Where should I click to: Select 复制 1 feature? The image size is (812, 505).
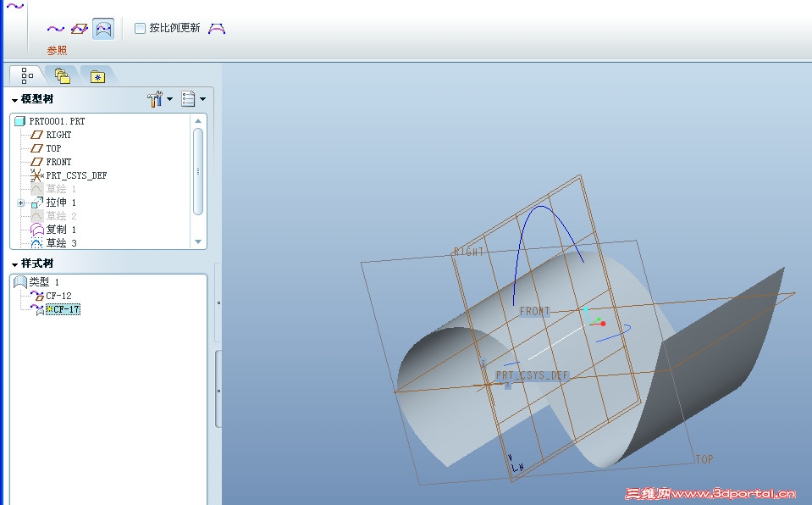coord(61,229)
